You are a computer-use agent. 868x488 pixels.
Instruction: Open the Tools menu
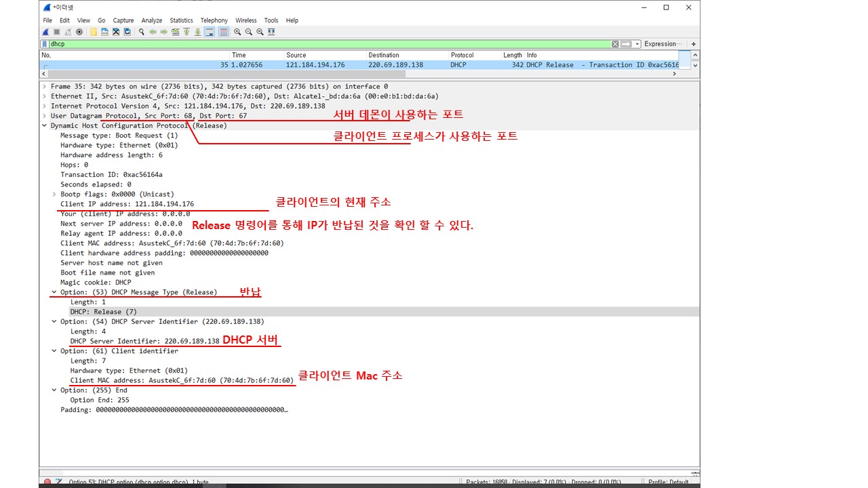(271, 20)
